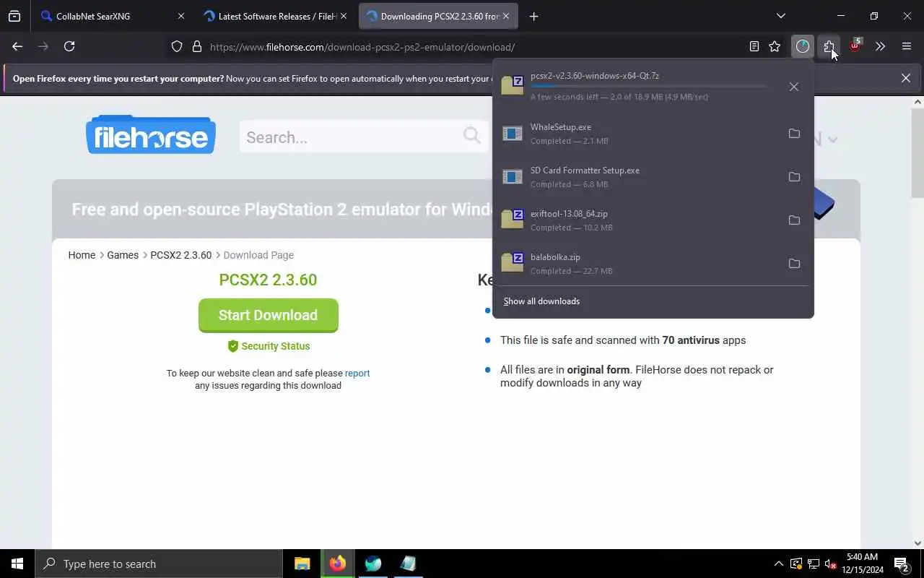
Task: Click the taskbar clock showing 5:40 AM
Action: click(862, 564)
